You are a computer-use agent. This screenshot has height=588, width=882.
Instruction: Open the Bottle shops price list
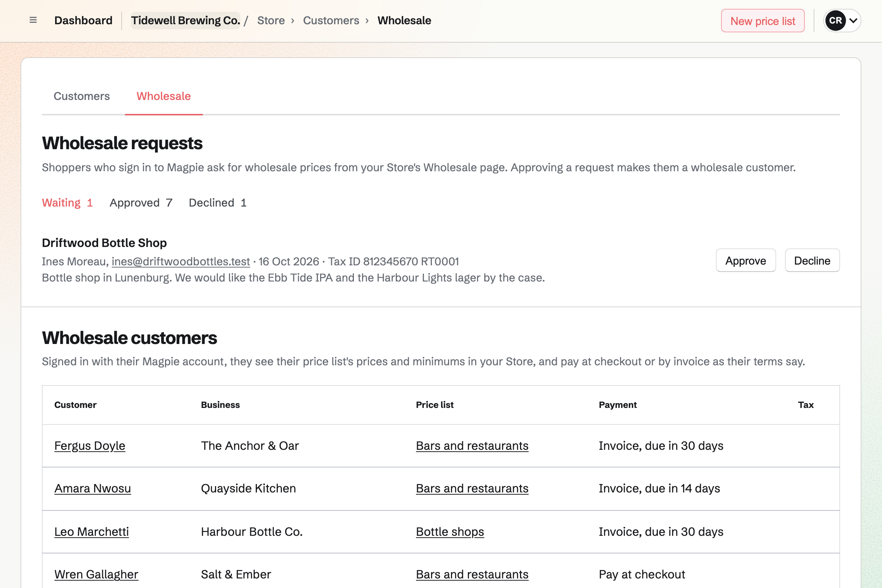coord(449,532)
